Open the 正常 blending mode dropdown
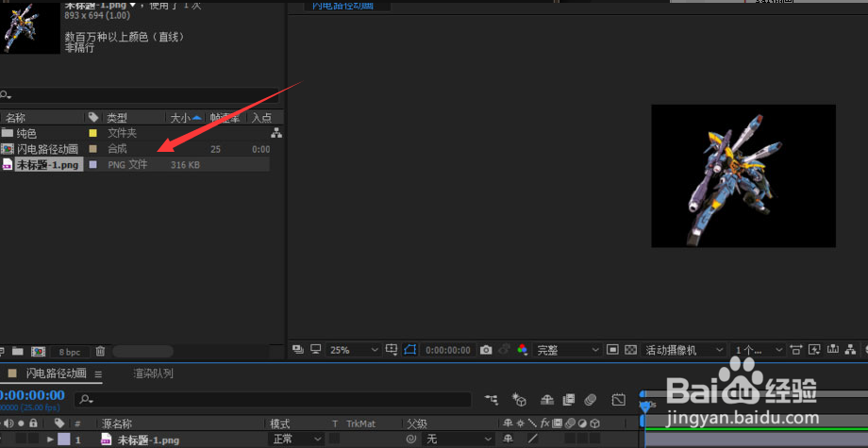 (296, 440)
